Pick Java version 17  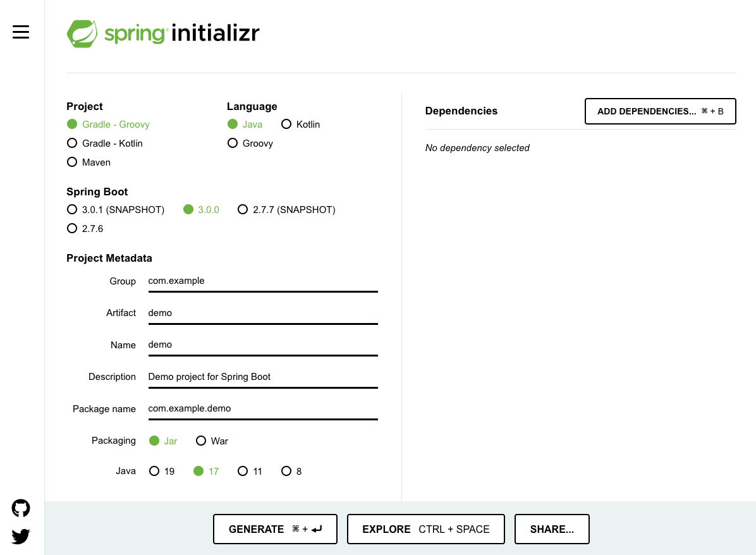(x=206, y=471)
